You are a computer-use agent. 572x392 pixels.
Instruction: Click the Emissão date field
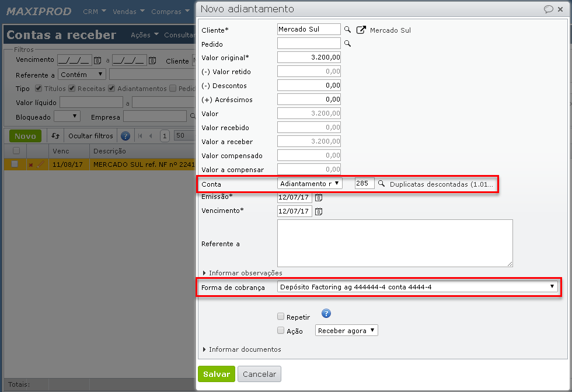(294, 197)
